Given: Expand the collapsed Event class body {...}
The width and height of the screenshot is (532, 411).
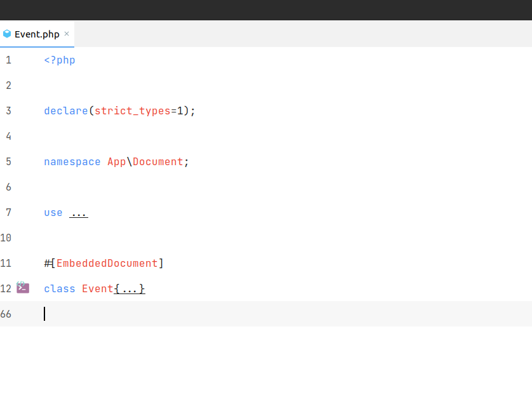Looking at the screenshot, I should (x=130, y=288).
